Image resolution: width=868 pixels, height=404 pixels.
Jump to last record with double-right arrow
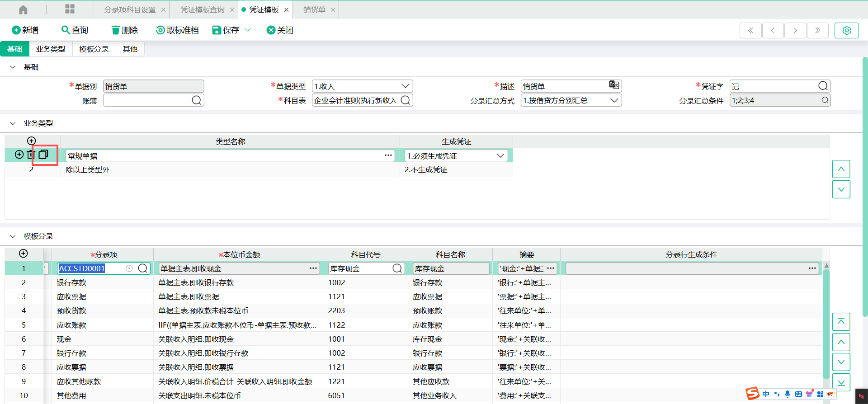click(818, 30)
